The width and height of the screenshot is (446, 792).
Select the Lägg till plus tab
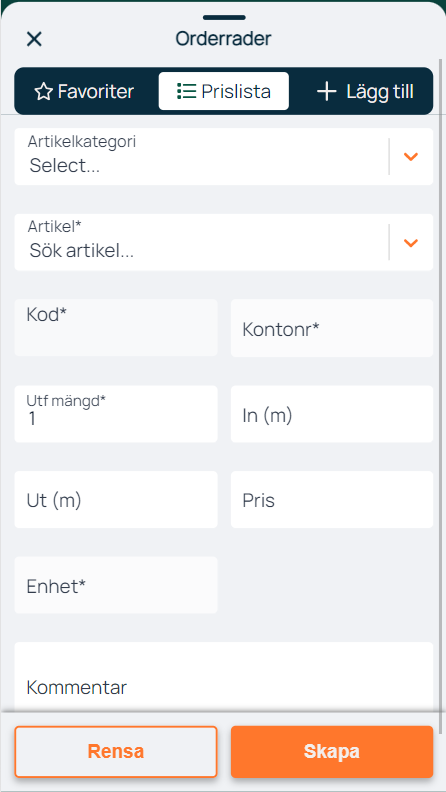point(365,91)
